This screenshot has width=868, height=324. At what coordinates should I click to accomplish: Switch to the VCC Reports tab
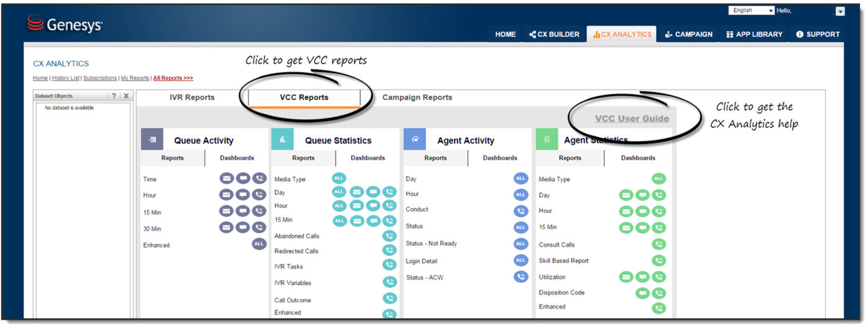click(304, 97)
